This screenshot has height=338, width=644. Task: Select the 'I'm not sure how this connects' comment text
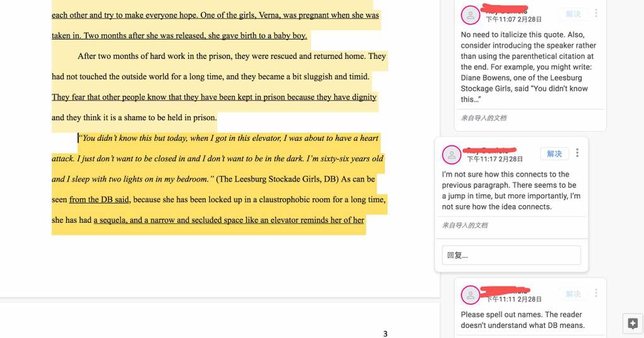click(x=511, y=190)
